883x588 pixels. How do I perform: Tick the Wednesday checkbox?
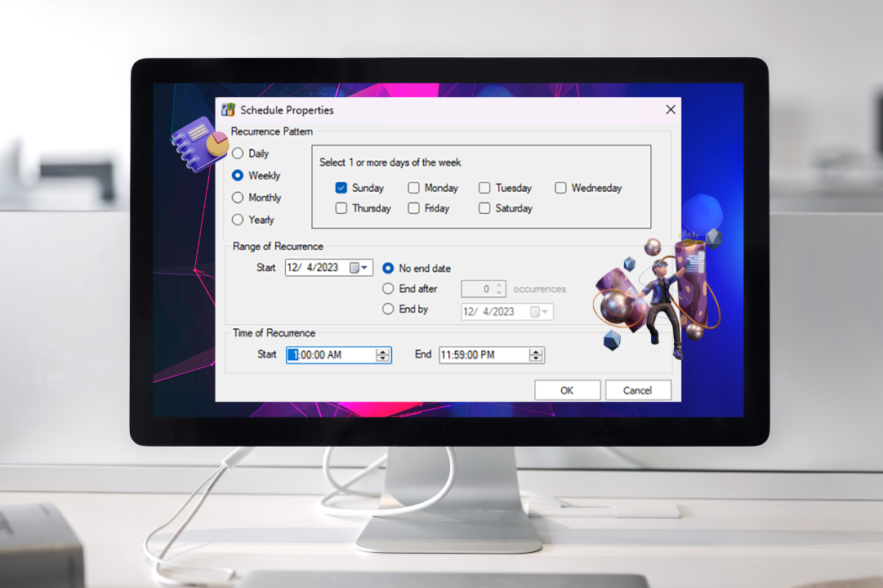(560, 188)
